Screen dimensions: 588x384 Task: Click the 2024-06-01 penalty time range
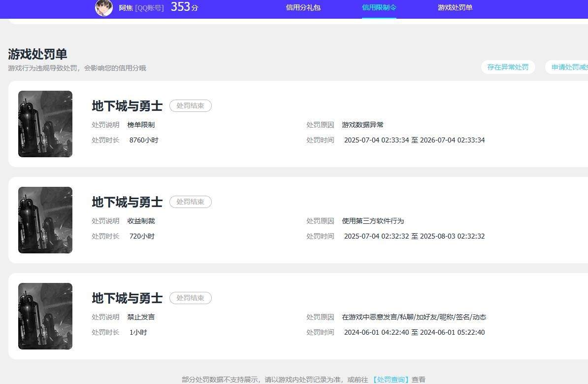pyautogui.click(x=414, y=332)
